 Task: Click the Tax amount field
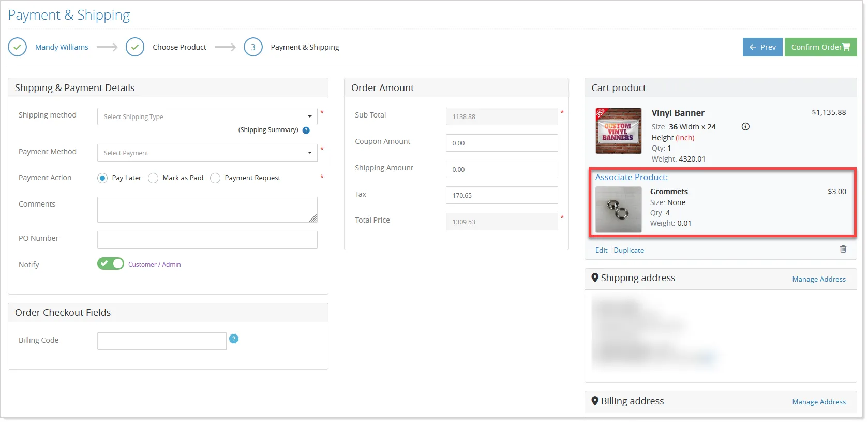click(502, 195)
